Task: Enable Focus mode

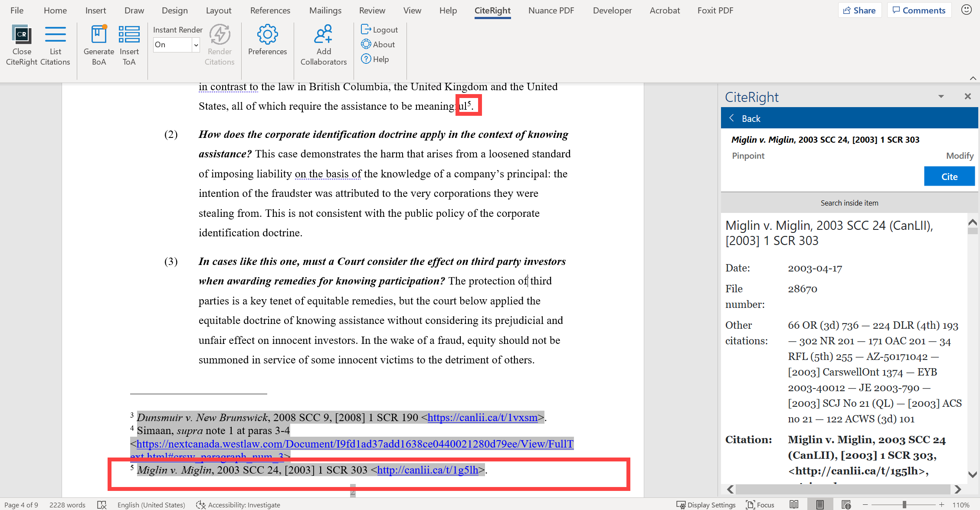Action: [760, 505]
